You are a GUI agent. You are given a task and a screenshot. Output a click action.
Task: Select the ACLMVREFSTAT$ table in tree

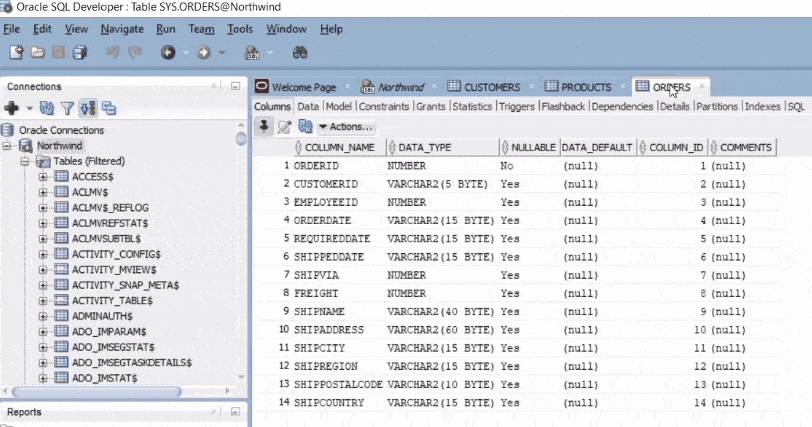click(x=110, y=223)
